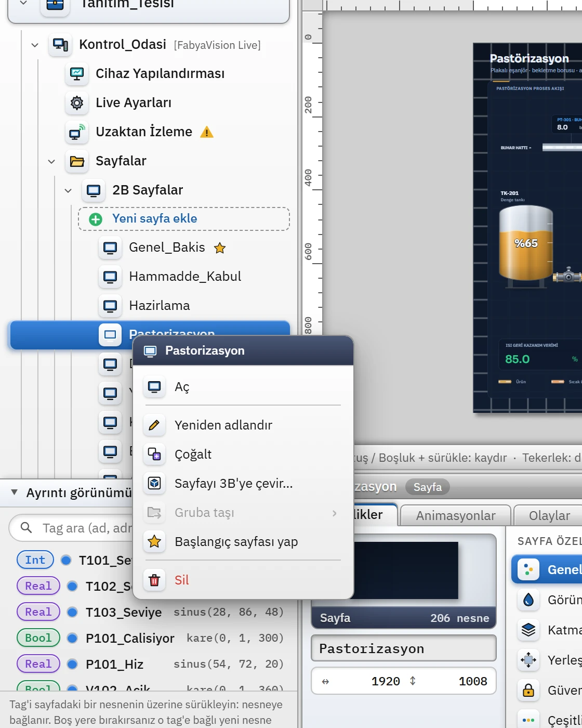Collapse the Ayrıntı görünümü panel triangle
582x728 pixels.
tap(15, 492)
